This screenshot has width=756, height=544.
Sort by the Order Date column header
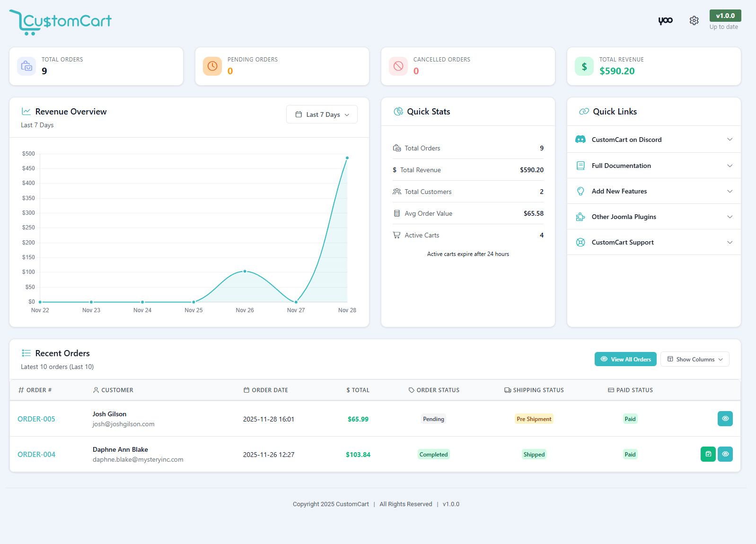point(270,390)
